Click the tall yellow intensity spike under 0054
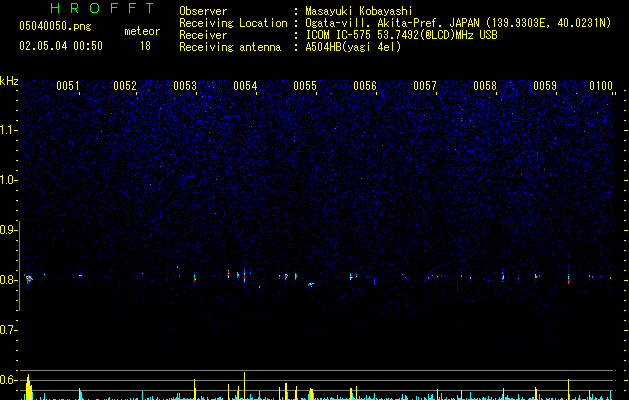The width and height of the screenshot is (629, 400). (244, 386)
